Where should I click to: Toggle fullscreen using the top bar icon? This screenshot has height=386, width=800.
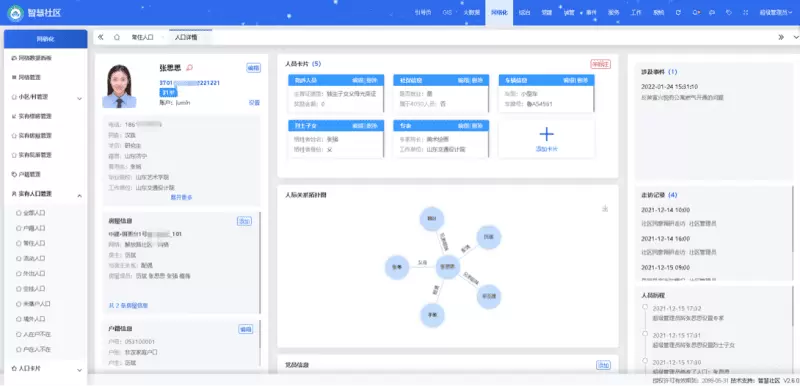pos(745,13)
